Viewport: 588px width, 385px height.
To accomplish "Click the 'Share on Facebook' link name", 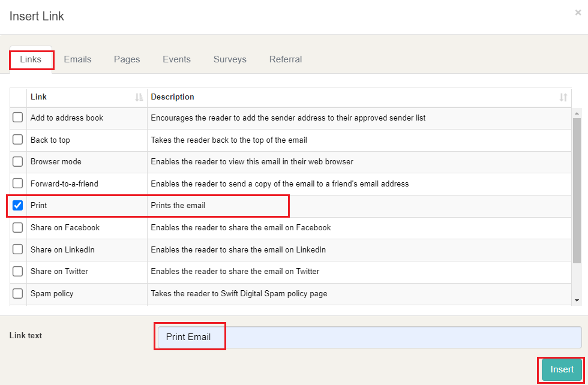I will 65,227.
